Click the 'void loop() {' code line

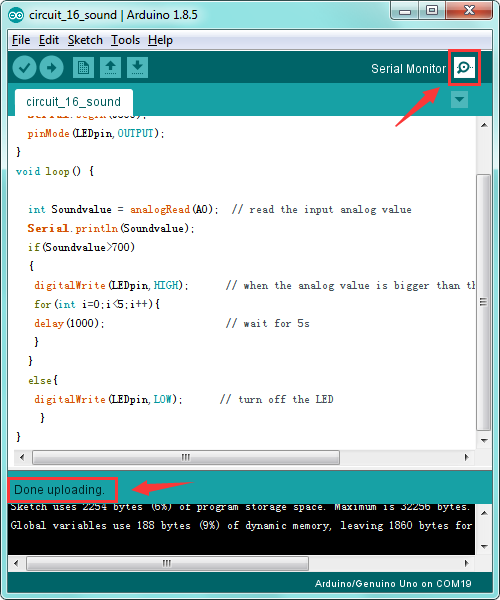click(55, 171)
